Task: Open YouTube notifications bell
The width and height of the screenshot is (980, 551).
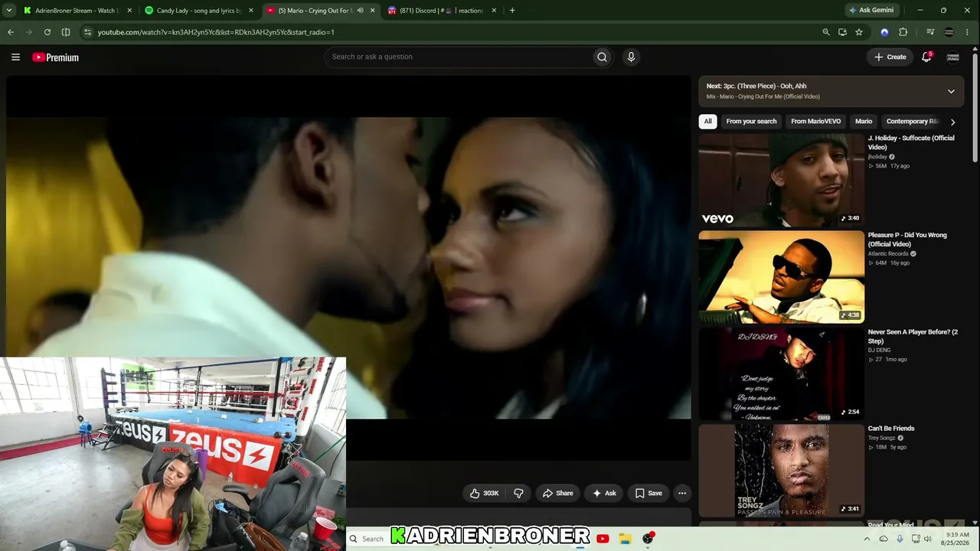Action: 926,57
